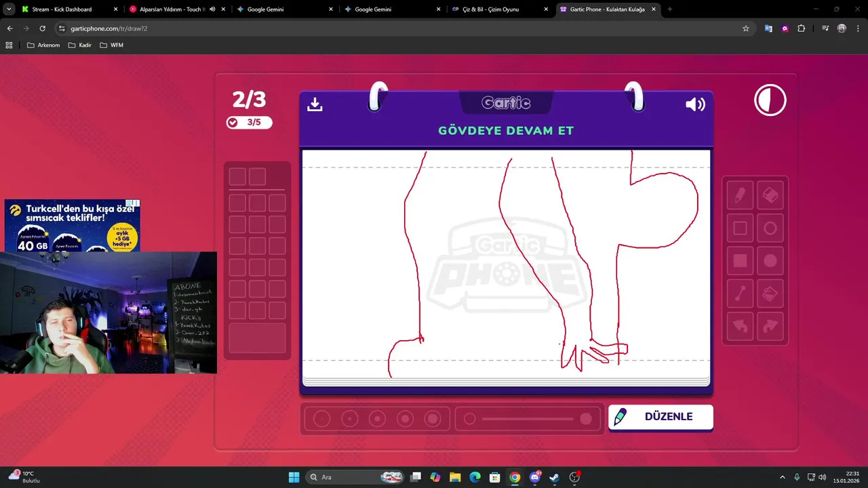
Task: Open the Microsoft Store taskbar icon
Action: pyautogui.click(x=495, y=477)
